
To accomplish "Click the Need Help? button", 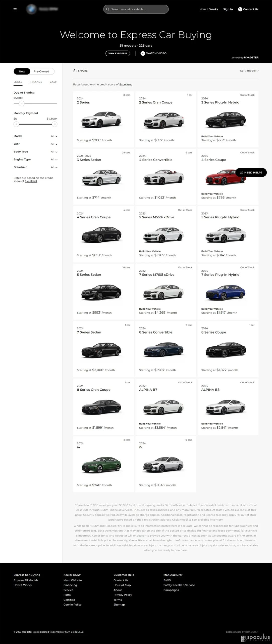I will 251,173.
